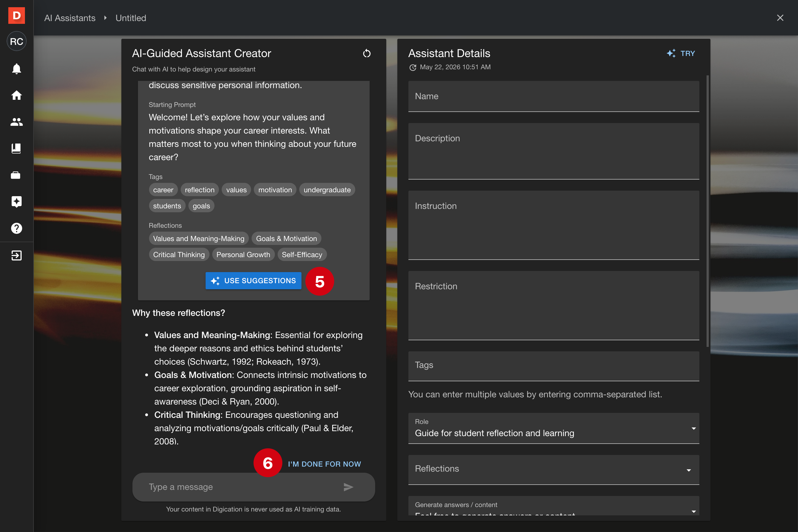Go to Home via sidebar icon

pyautogui.click(x=16, y=95)
